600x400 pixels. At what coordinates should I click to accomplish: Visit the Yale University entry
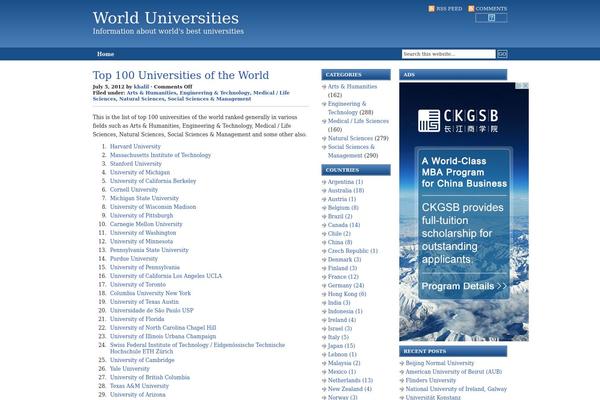point(129,369)
